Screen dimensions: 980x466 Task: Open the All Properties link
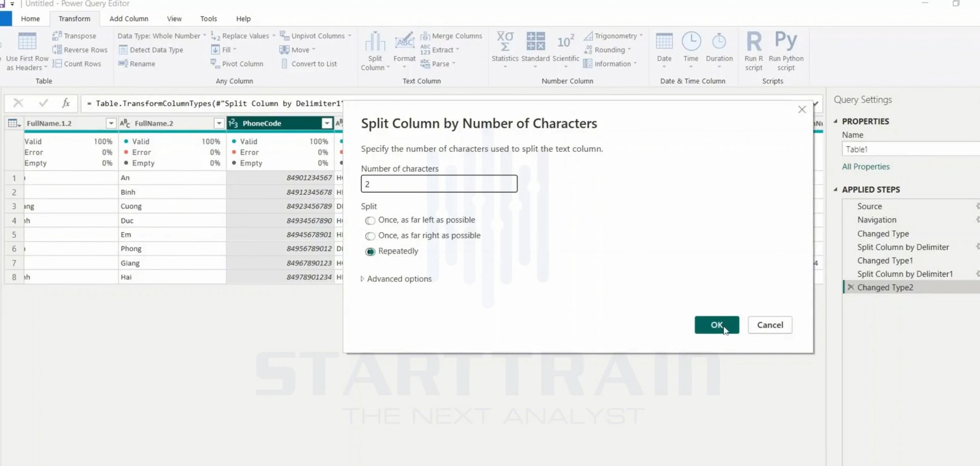coord(865,167)
